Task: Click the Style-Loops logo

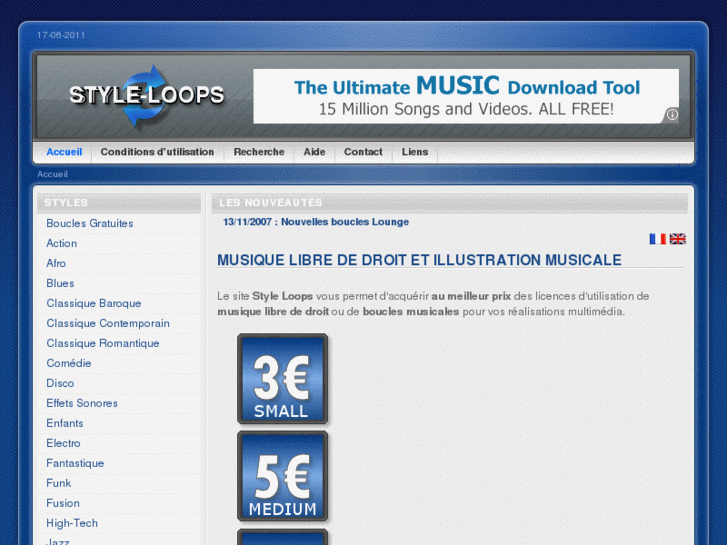Action: 147,96
